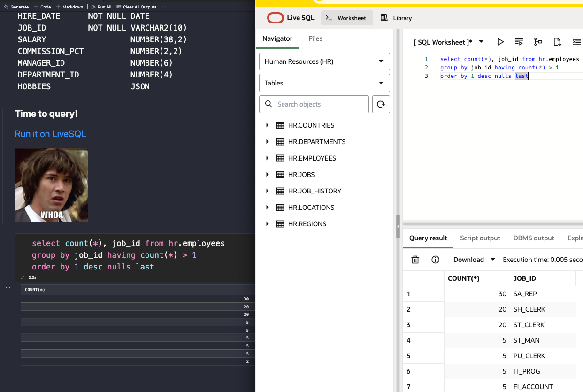Expand the HR.EMPLOYEES tree node
This screenshot has width=583, height=392.
pos(268,158)
